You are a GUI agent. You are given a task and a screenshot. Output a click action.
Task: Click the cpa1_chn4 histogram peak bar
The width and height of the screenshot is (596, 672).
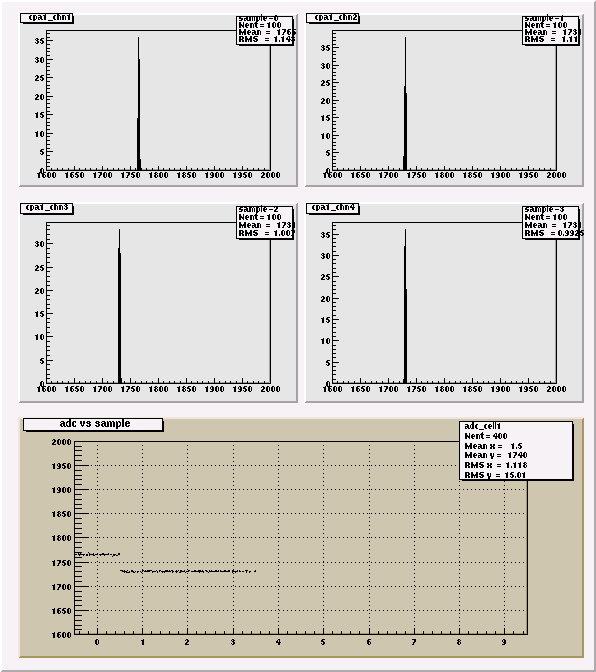click(405, 306)
